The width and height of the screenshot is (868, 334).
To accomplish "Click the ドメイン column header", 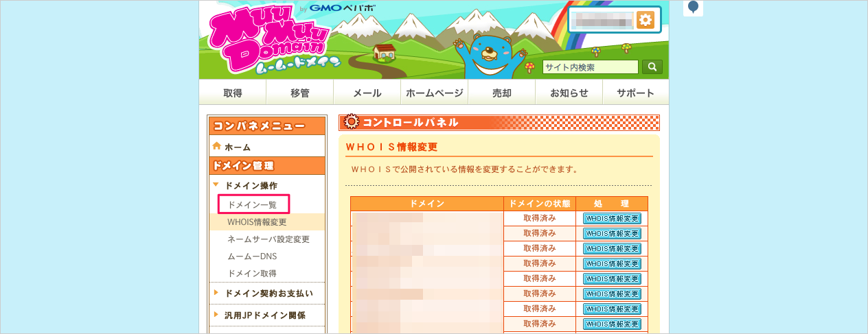I will click(427, 204).
